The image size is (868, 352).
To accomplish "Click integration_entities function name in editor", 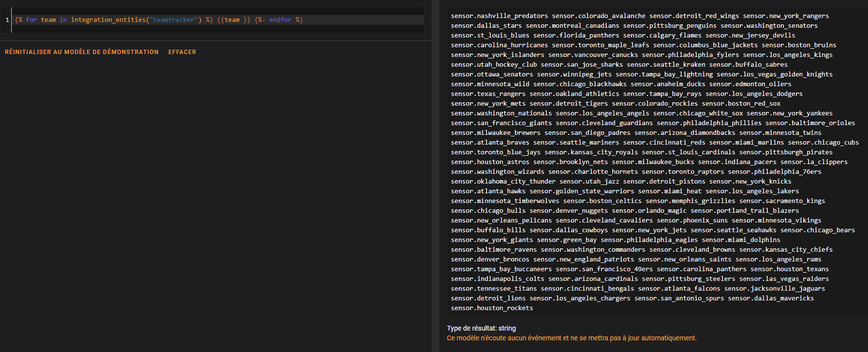I will click(108, 20).
